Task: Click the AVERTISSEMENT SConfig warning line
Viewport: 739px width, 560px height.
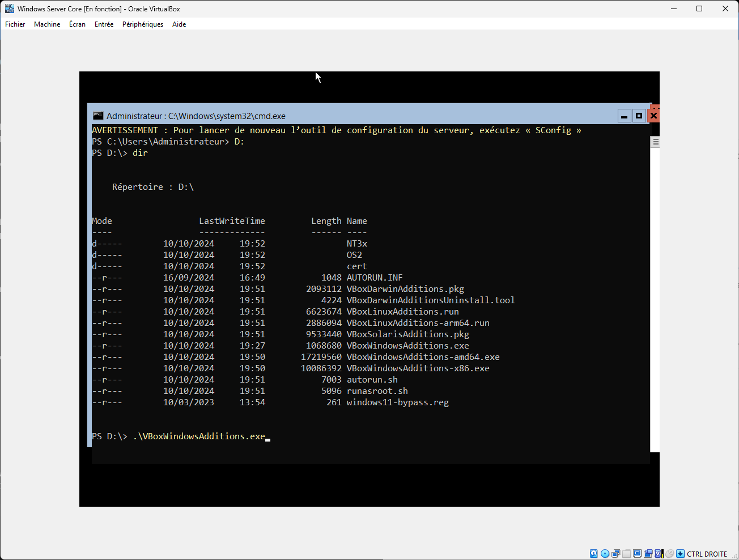Action: click(337, 130)
